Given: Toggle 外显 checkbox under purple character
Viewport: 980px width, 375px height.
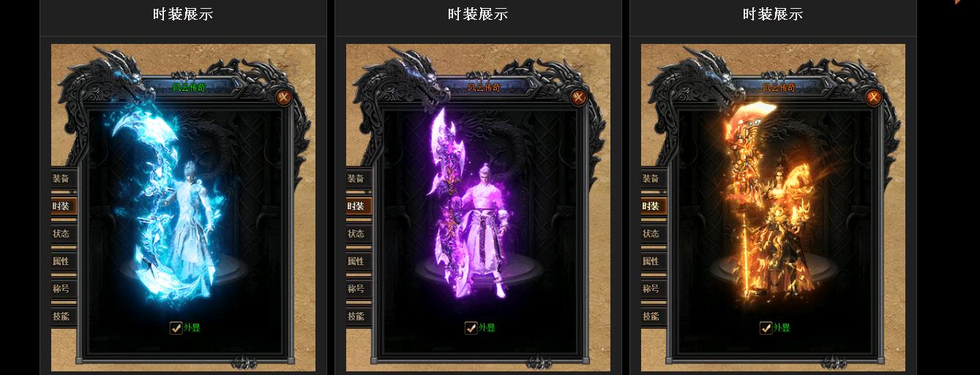Looking at the screenshot, I should 471,327.
